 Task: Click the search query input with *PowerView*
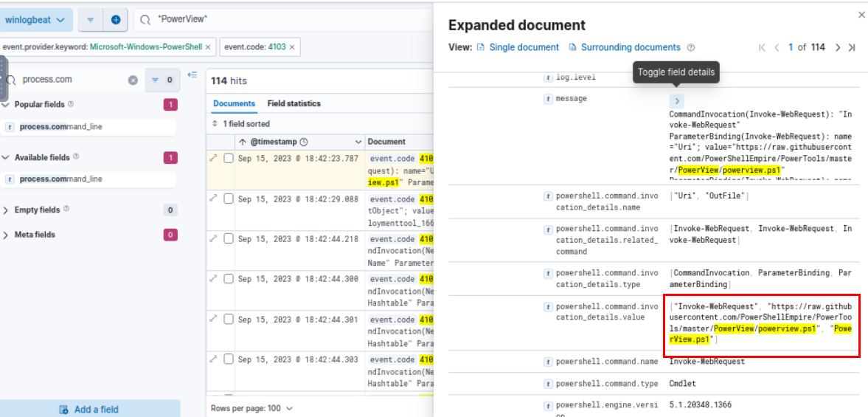coord(288,20)
